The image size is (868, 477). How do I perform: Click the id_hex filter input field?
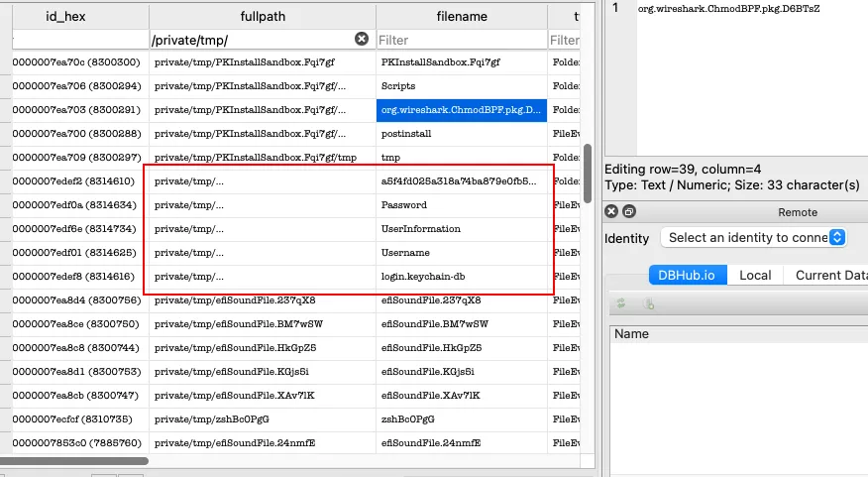coord(80,40)
